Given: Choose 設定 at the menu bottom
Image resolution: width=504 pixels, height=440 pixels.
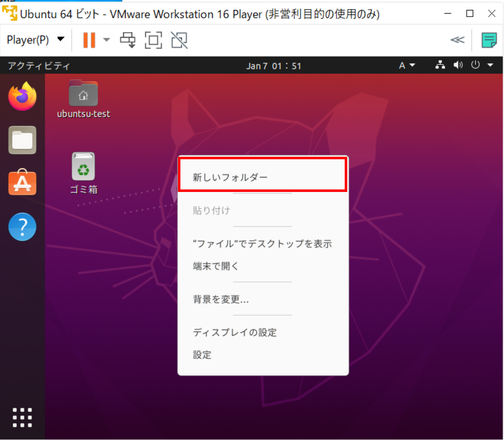Looking at the screenshot, I should [x=263, y=355].
